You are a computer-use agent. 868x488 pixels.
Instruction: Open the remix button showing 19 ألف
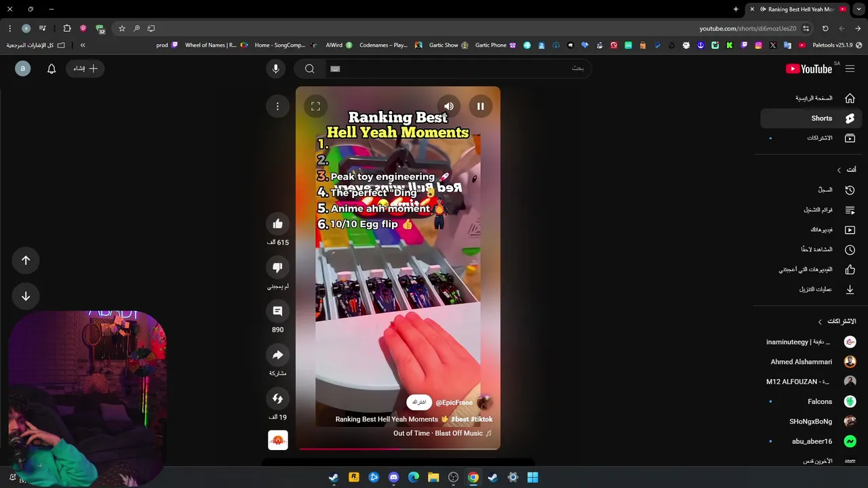point(277,399)
